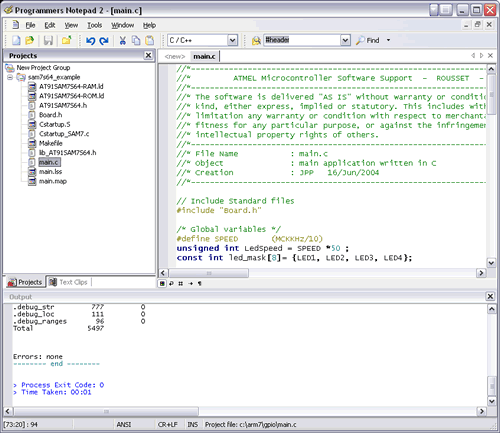Open the C / C++ language scheme dropdown
This screenshot has width=500, height=433.
tap(232, 40)
